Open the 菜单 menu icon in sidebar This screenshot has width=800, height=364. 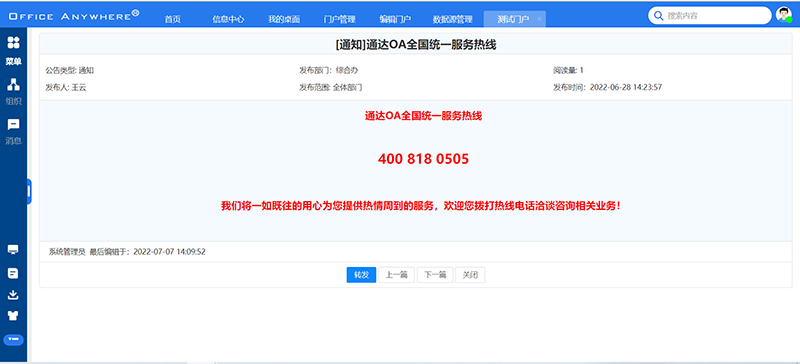pyautogui.click(x=13, y=51)
